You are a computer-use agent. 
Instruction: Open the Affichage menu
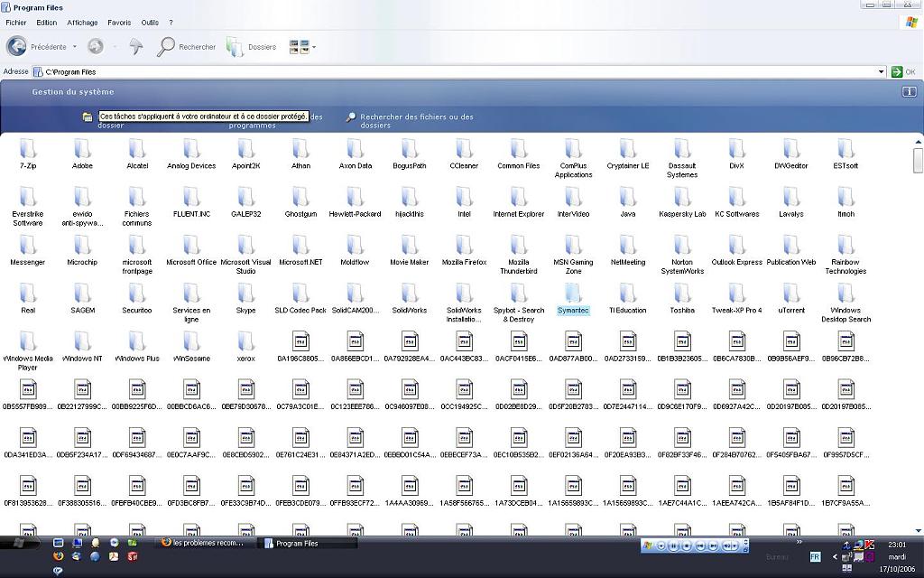pyautogui.click(x=82, y=23)
